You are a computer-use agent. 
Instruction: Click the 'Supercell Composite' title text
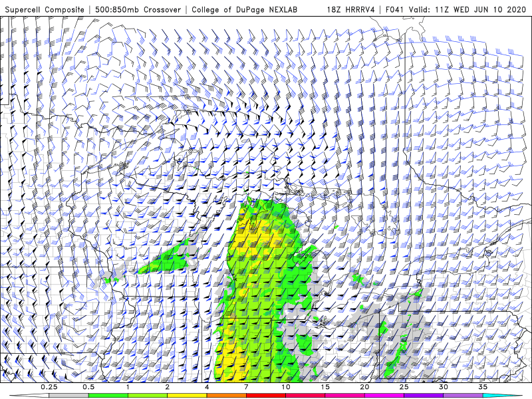[45, 9]
